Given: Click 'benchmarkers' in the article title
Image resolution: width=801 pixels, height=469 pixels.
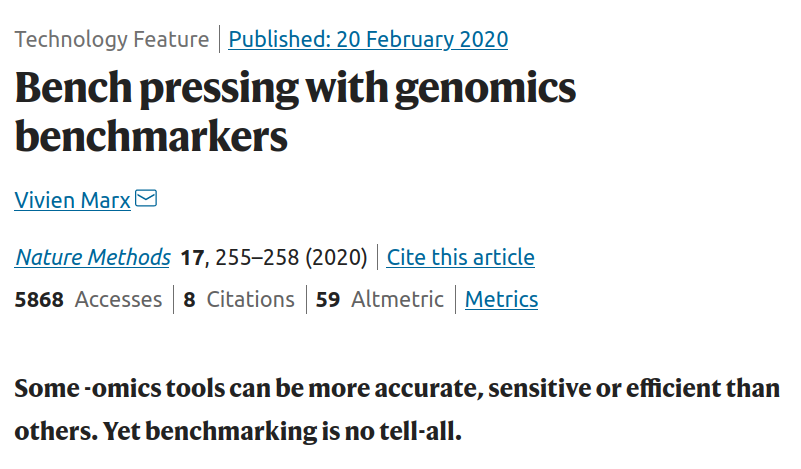Looking at the screenshot, I should click(x=151, y=137).
